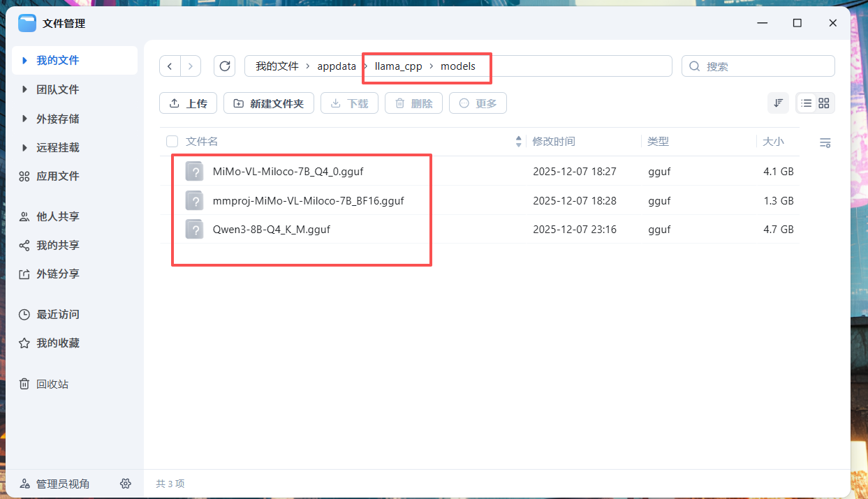Sort by 修改时间 column header
This screenshot has width=868, height=499.
[554, 142]
